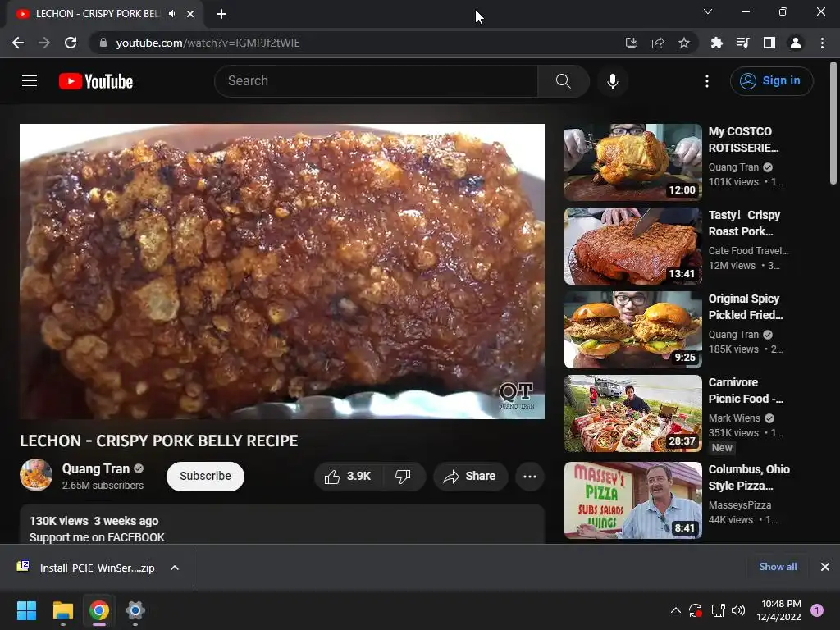
Task: Click 'Cate Food Travel' channel name
Action: pos(748,251)
